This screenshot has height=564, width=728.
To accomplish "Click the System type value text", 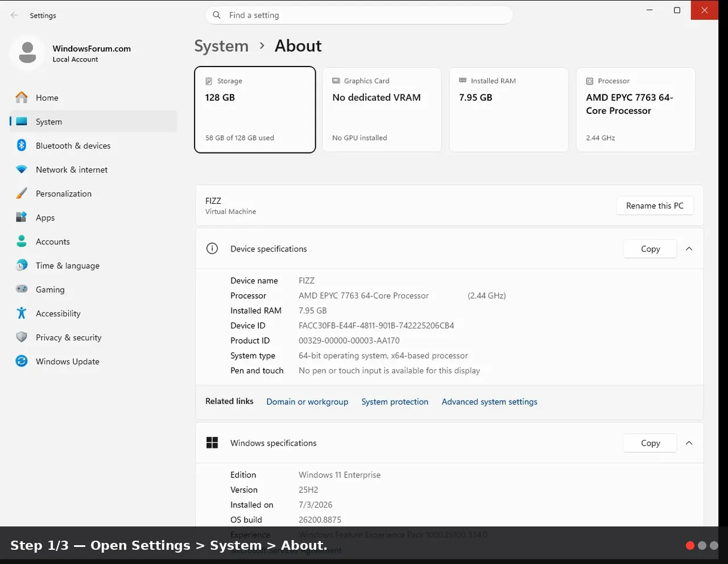I will 383,356.
